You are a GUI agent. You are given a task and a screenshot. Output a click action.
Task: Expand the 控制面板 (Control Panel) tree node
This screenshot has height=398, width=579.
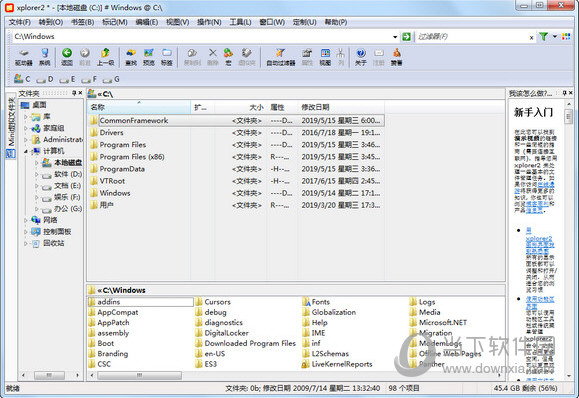point(25,232)
